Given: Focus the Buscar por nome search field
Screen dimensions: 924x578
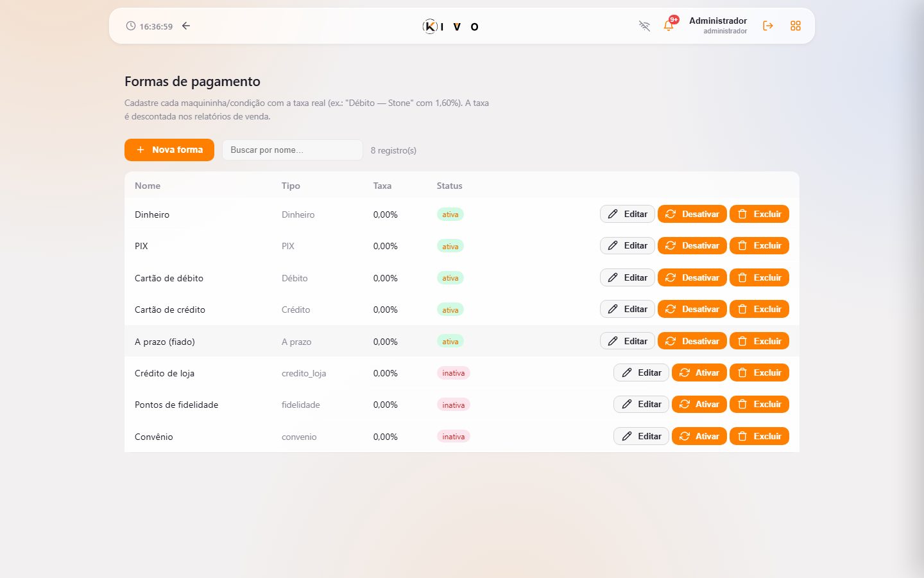Looking at the screenshot, I should click(293, 150).
